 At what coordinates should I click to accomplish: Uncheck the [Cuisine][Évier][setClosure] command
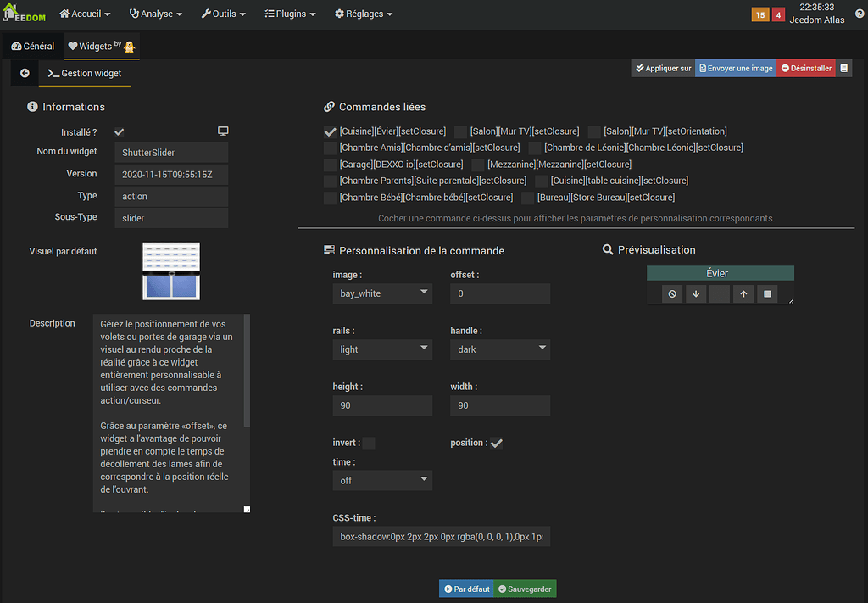point(330,131)
